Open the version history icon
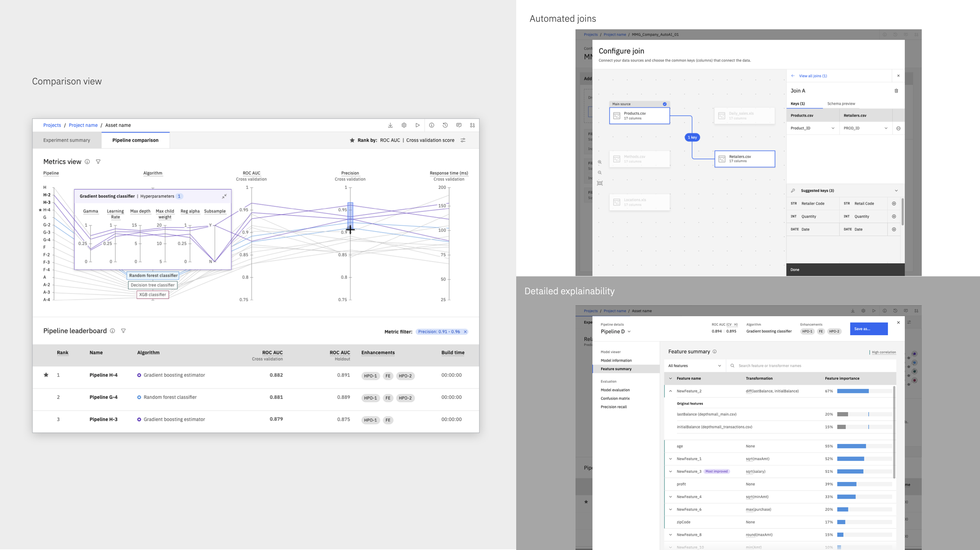The height and width of the screenshot is (550, 980). [445, 125]
